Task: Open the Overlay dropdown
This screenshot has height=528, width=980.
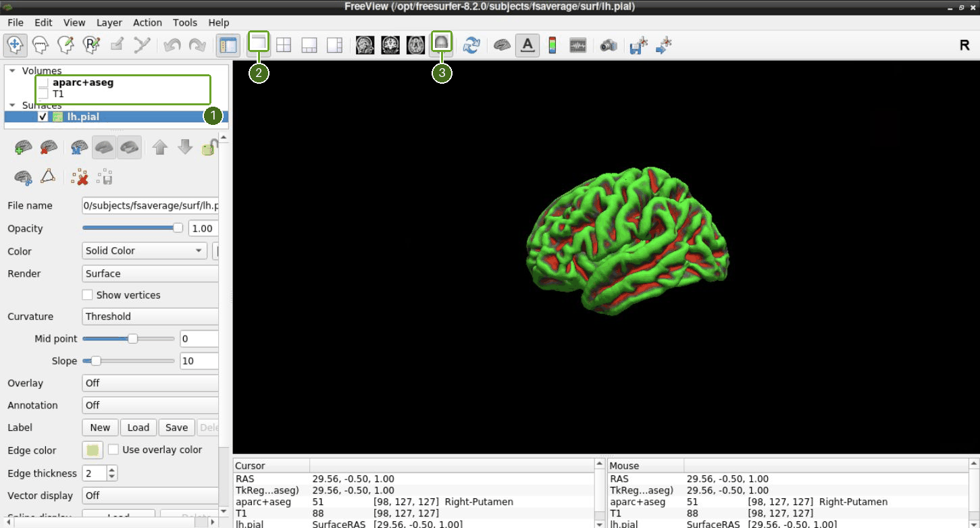Action: (x=150, y=383)
